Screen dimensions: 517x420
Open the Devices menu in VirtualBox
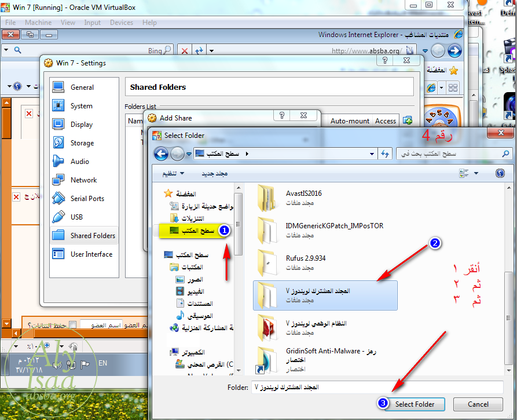(121, 23)
